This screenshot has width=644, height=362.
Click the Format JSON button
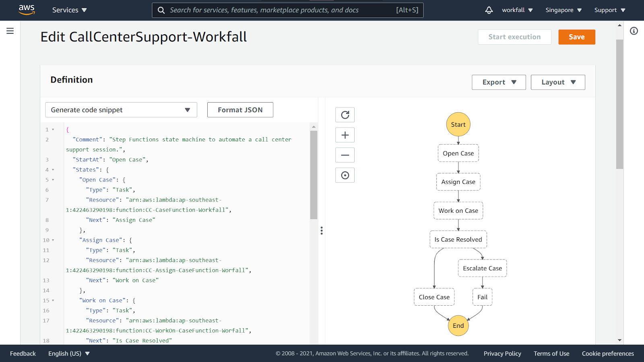pyautogui.click(x=240, y=110)
